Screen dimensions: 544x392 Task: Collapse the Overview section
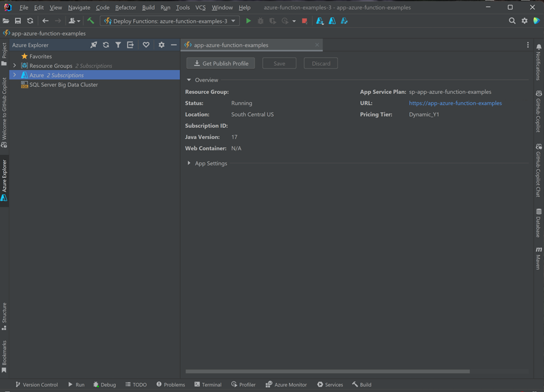click(x=188, y=79)
